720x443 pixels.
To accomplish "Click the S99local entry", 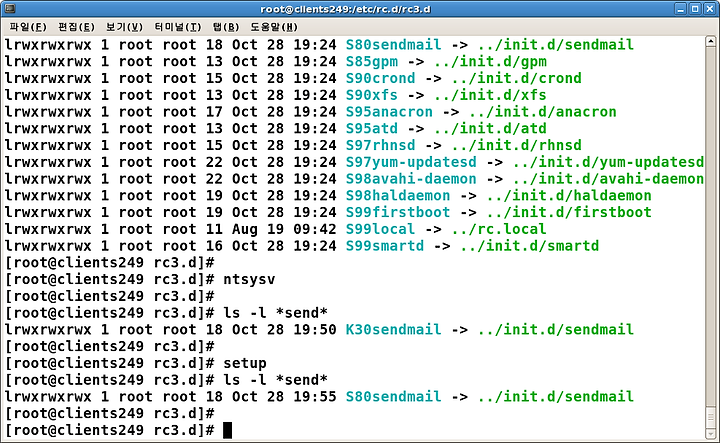I will coord(380,229).
